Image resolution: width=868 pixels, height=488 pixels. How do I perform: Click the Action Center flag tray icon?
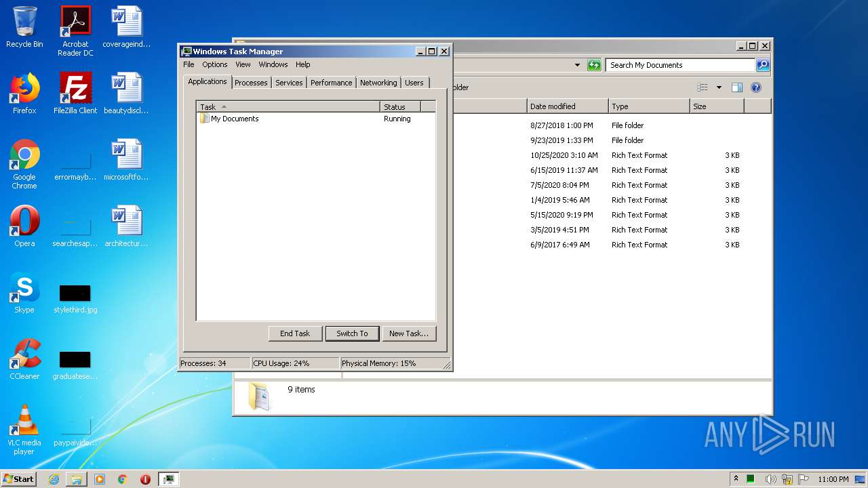(804, 479)
